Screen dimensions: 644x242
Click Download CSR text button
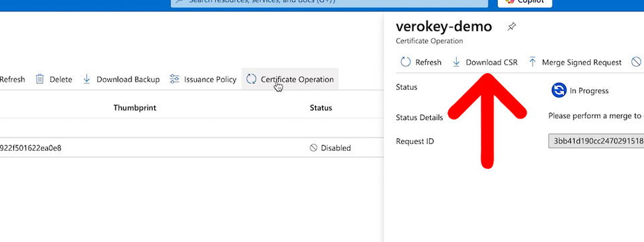coord(492,62)
